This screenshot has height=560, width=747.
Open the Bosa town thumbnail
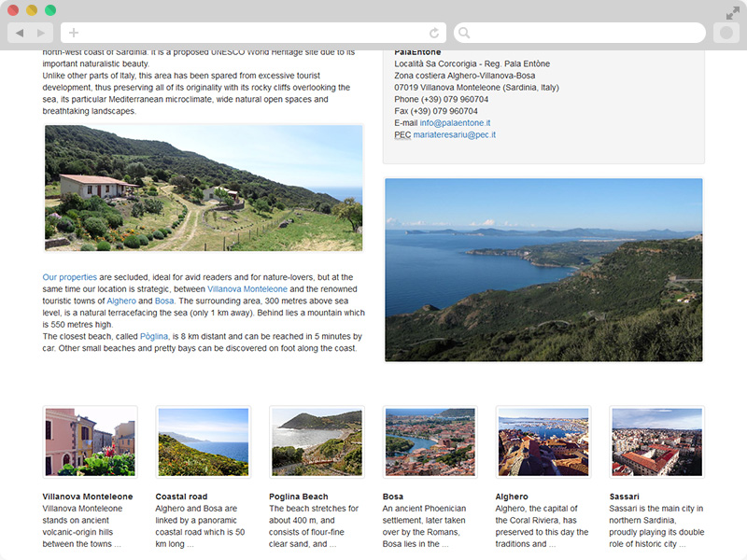pyautogui.click(x=430, y=441)
